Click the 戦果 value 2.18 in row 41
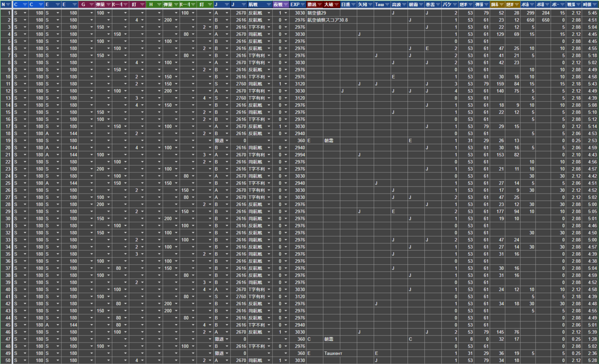This screenshot has height=364, width=599. coord(575,296)
